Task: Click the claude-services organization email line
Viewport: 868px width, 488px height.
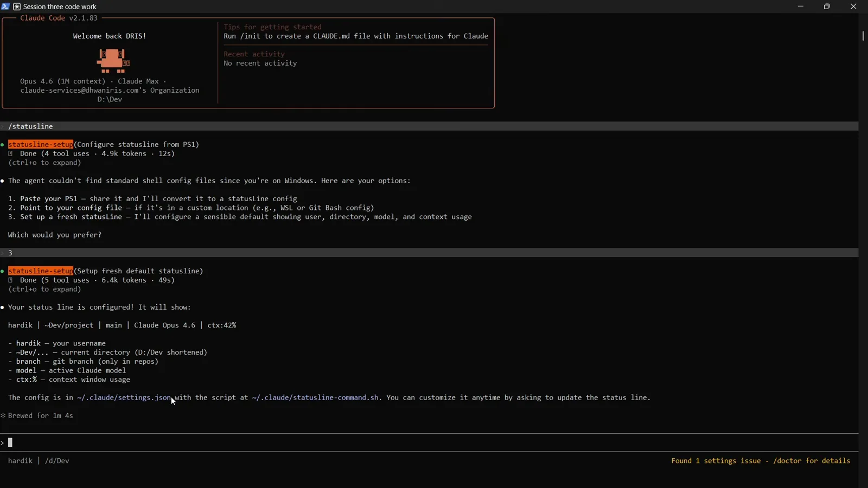Action: pos(110,90)
